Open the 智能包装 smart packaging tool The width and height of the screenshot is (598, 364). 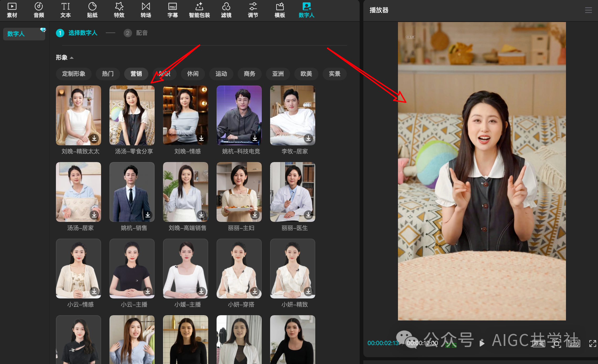coord(199,10)
